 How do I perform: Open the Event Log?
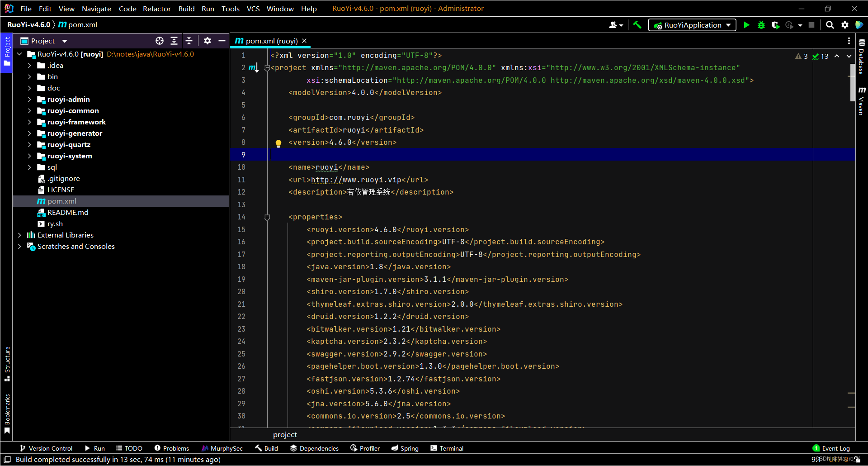tap(831, 448)
